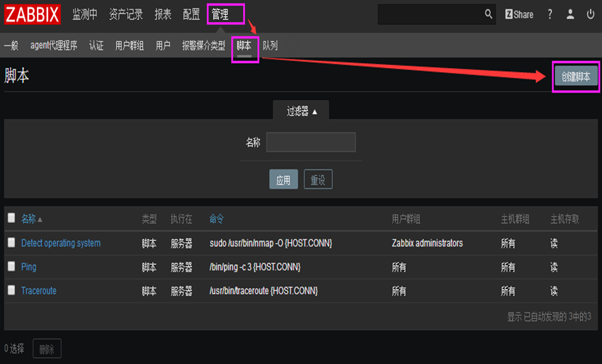Check the Detect operating system row
Screen dimensions: 602x364
tap(11, 242)
